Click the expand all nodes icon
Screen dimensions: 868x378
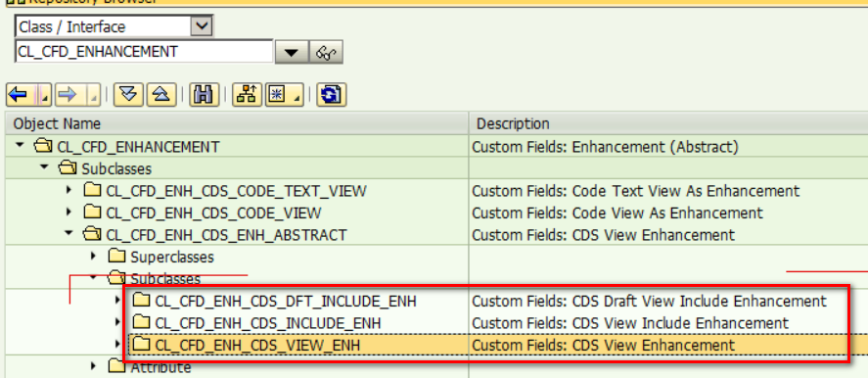point(128,95)
